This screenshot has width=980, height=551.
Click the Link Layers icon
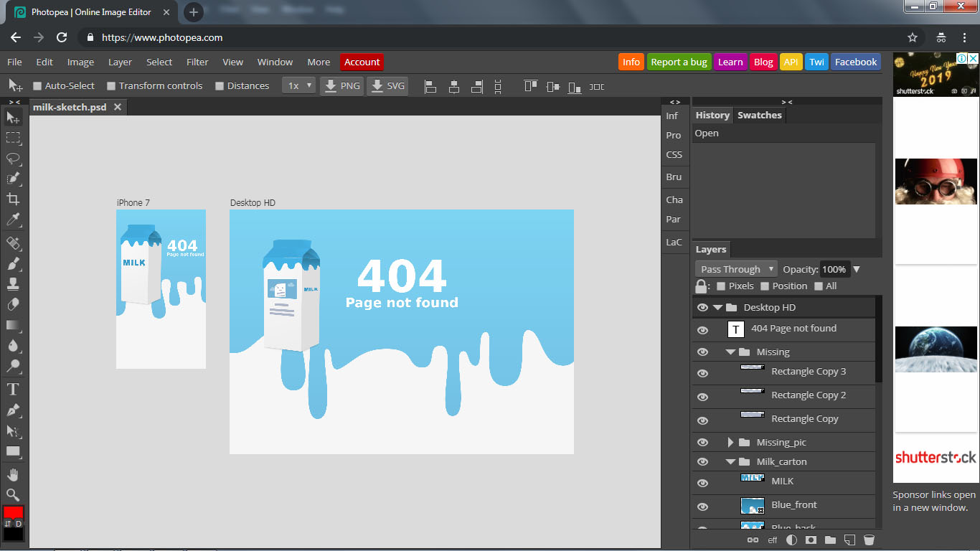click(x=753, y=540)
